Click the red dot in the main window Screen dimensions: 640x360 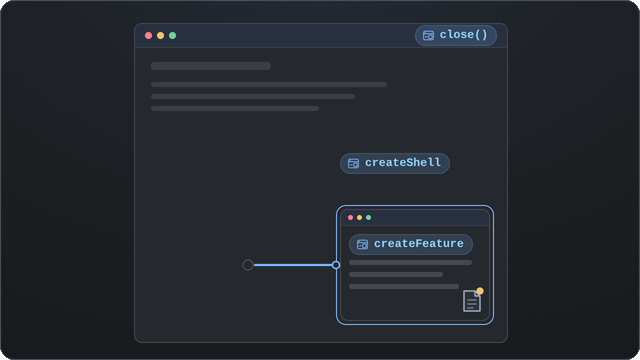pos(149,36)
